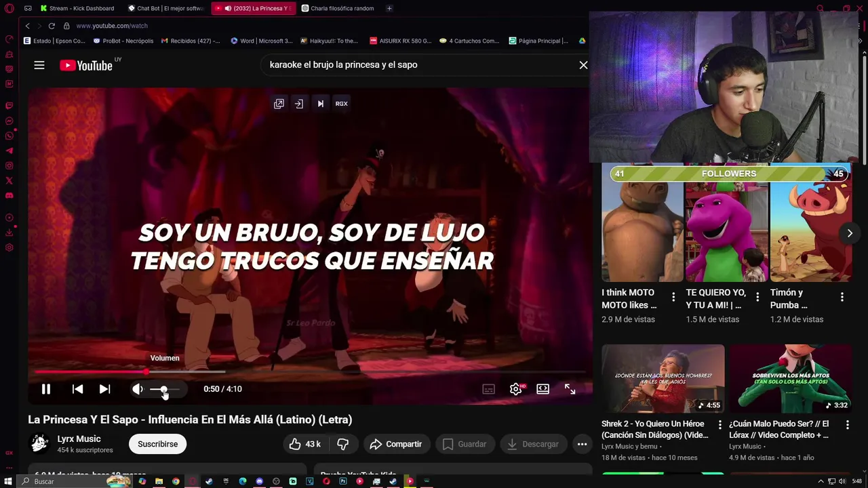Adjust the volume slider
Screen dimensions: 868x488
[x=165, y=389]
